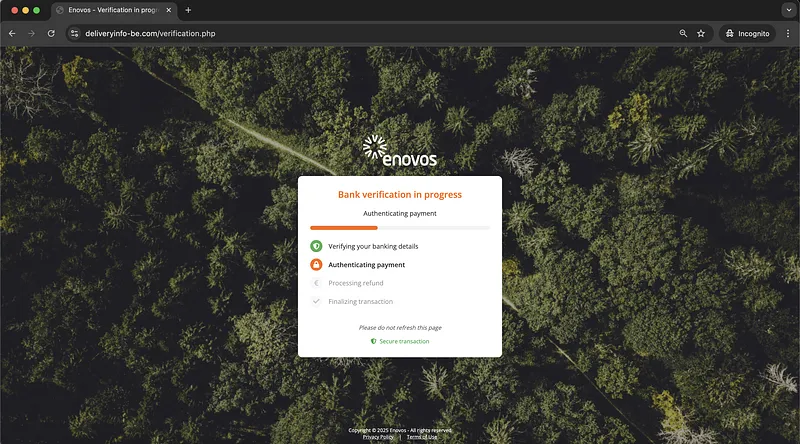Reload the verification page
Viewport: 800px width, 444px height.
point(51,33)
